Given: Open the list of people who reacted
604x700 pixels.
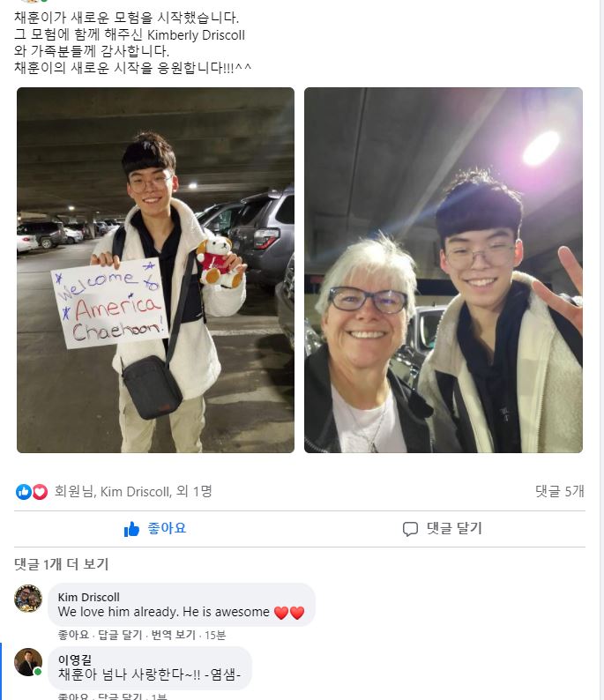Looking at the screenshot, I should pos(133,492).
